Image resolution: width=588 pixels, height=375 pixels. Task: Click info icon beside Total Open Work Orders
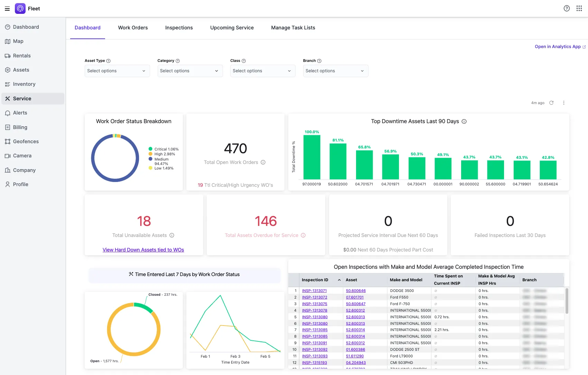263,162
